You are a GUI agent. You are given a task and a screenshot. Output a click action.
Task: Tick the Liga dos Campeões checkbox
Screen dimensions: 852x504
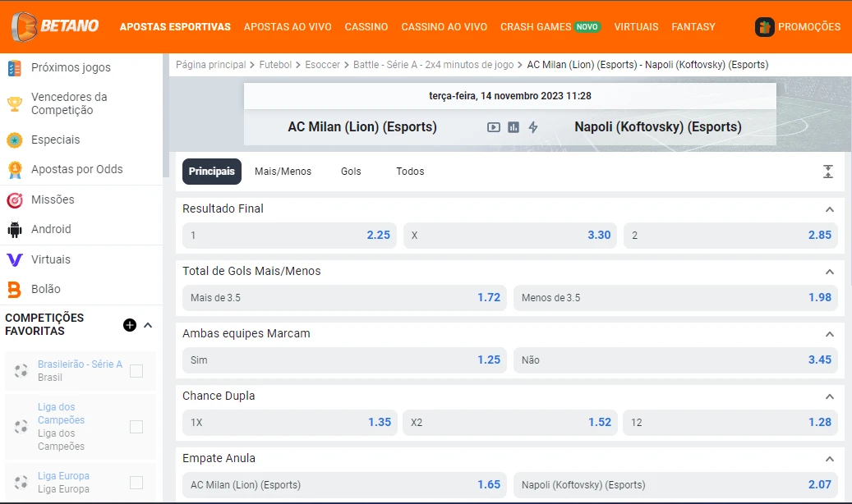136,427
